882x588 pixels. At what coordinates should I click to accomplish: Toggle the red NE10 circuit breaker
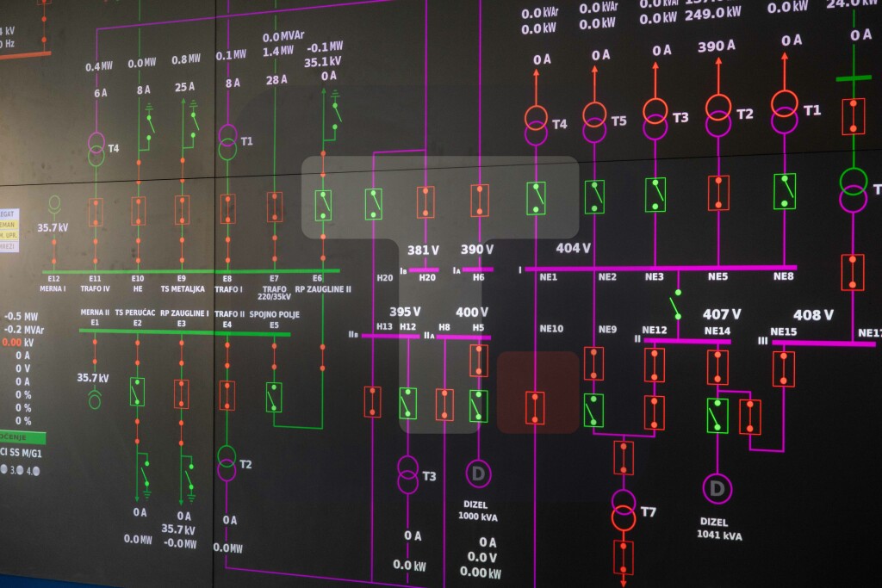point(535,407)
